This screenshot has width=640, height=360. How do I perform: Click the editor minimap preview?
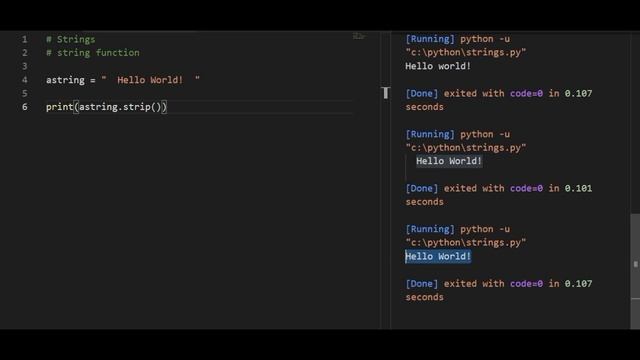(x=359, y=37)
